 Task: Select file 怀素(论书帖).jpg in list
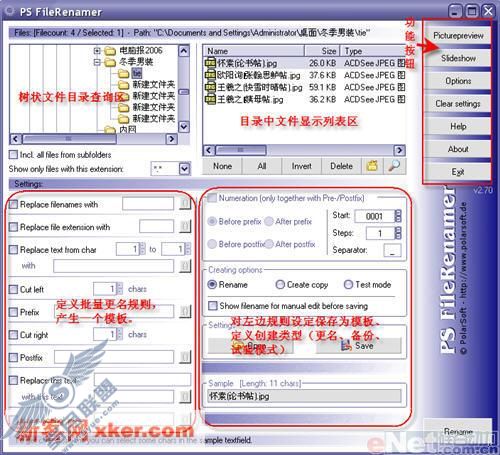click(247, 63)
